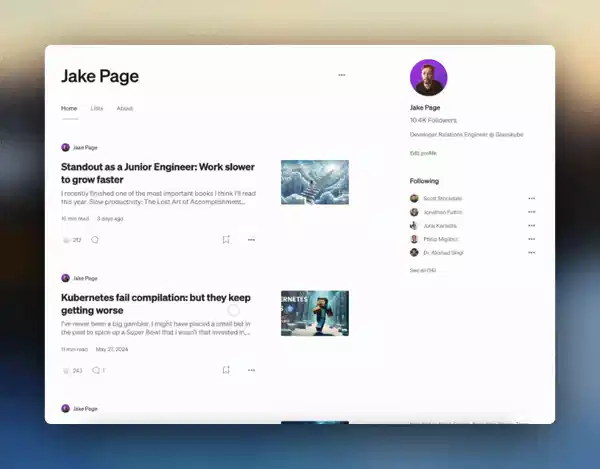Click the Edit profile link
Screen dimensions: 600x469
click(423, 153)
